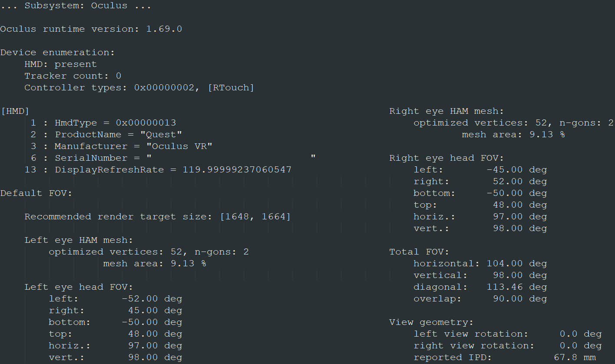Click the HMD: present line

point(60,64)
